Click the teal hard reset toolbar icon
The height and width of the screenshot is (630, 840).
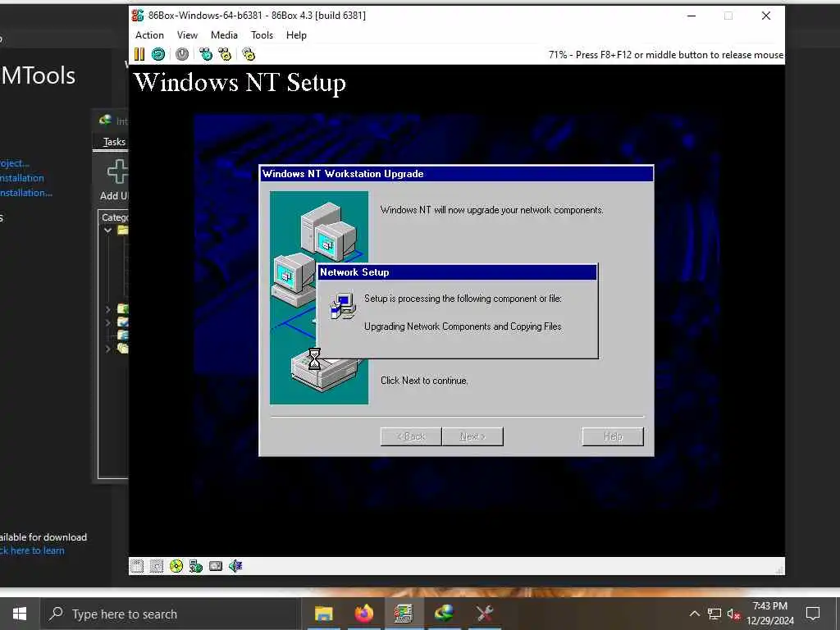click(158, 54)
